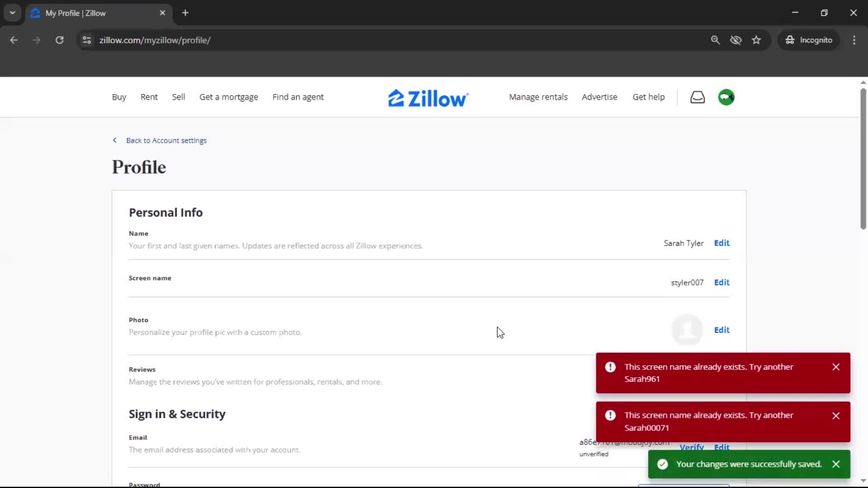Click the site information icon in address bar
Image resolution: width=868 pixels, height=488 pixels.
[x=86, y=40]
